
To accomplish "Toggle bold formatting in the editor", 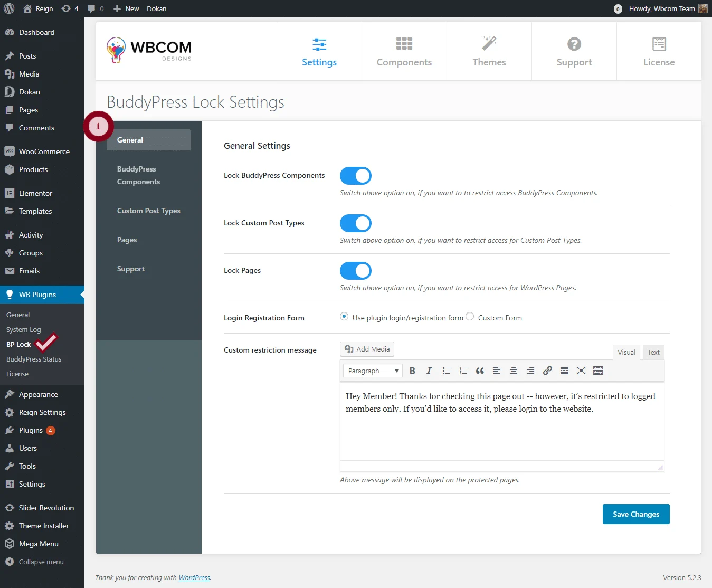I will [412, 371].
